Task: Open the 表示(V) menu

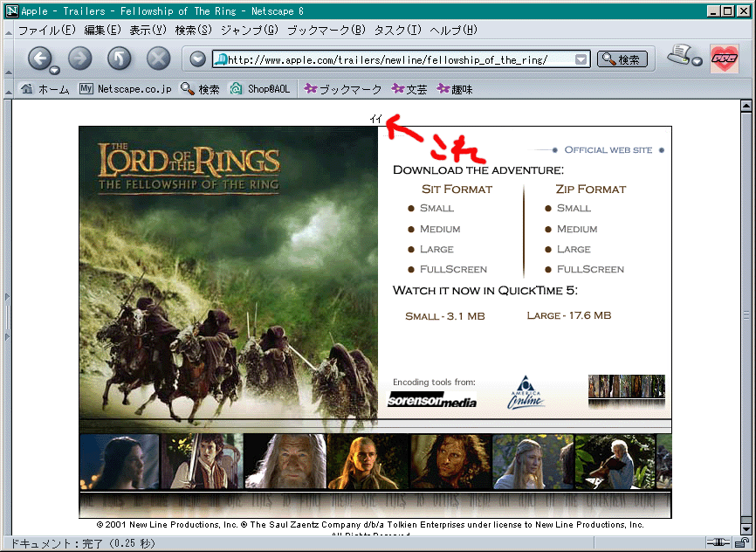Action: (148, 30)
